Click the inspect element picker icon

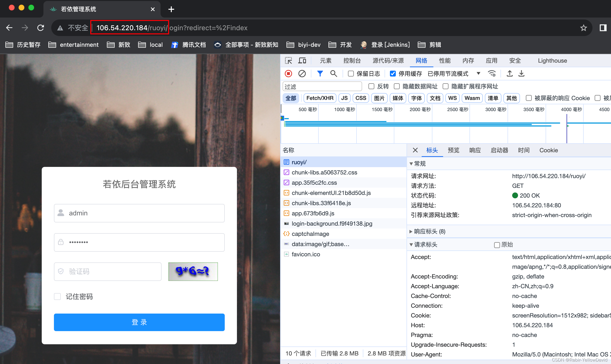(288, 61)
